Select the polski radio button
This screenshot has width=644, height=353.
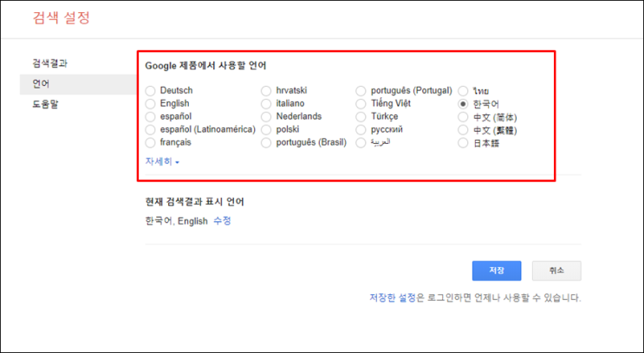point(266,130)
